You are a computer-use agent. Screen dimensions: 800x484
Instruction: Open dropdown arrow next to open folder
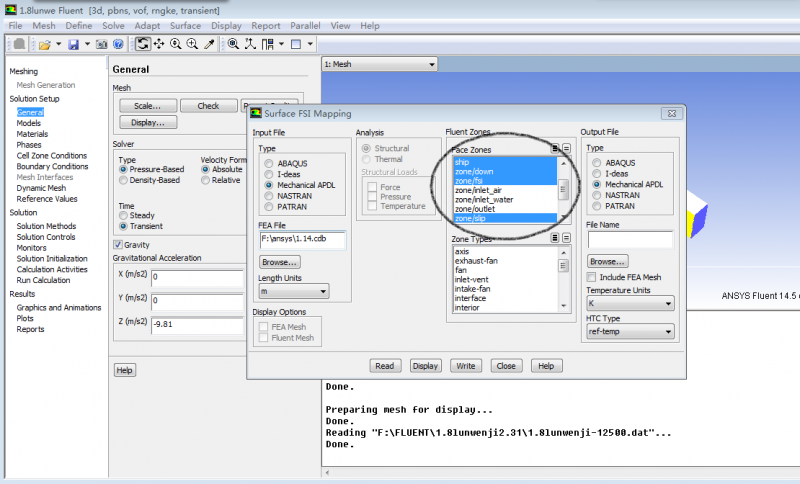pos(58,44)
